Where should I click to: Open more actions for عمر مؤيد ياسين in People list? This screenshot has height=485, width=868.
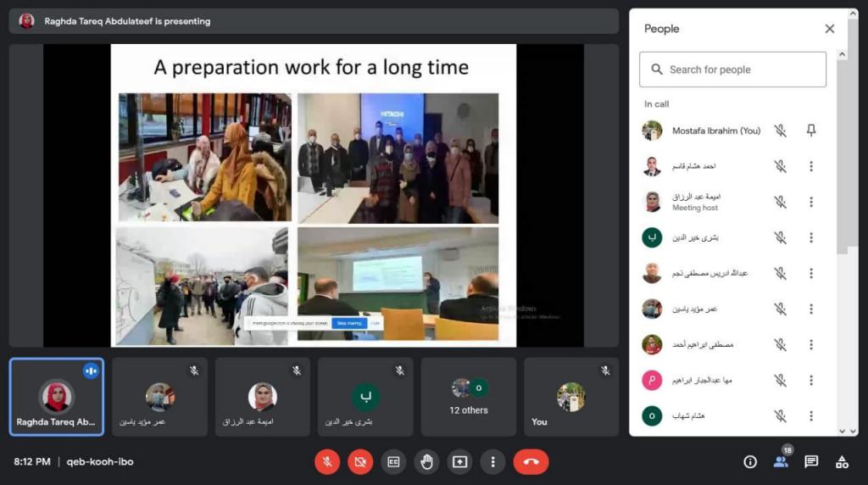811,309
